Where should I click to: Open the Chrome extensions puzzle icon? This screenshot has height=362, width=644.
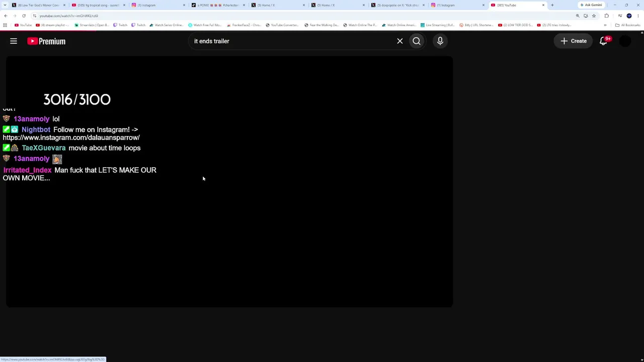coord(606,16)
